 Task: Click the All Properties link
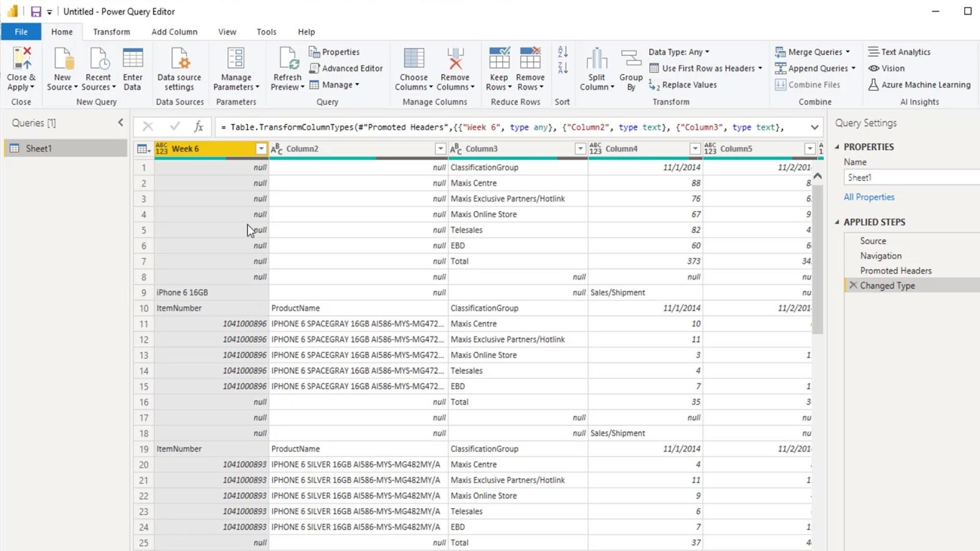869,197
